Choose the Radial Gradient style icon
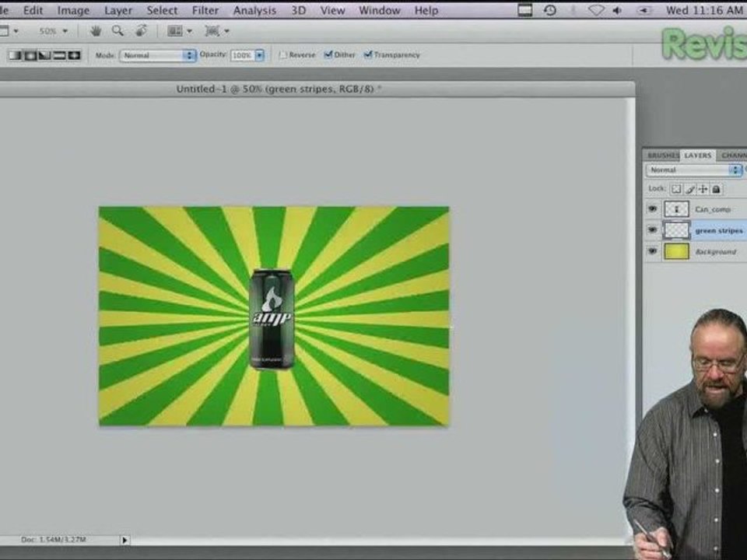Screen dimensions: 747x560 point(30,56)
